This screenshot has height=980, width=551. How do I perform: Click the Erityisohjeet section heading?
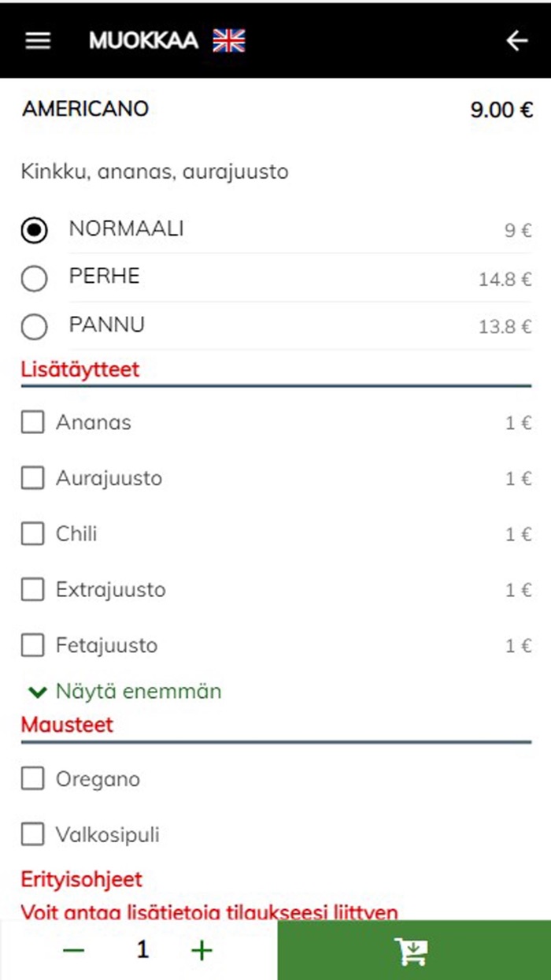point(81,879)
